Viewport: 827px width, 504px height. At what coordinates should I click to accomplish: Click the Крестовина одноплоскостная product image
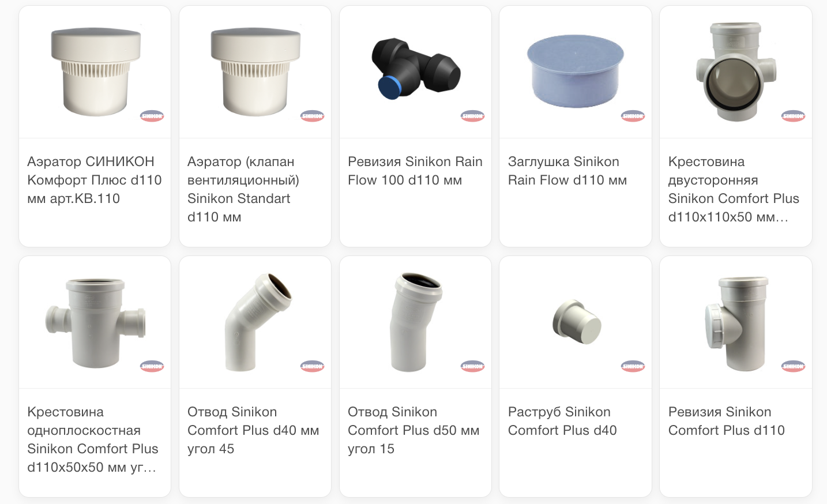coord(95,322)
